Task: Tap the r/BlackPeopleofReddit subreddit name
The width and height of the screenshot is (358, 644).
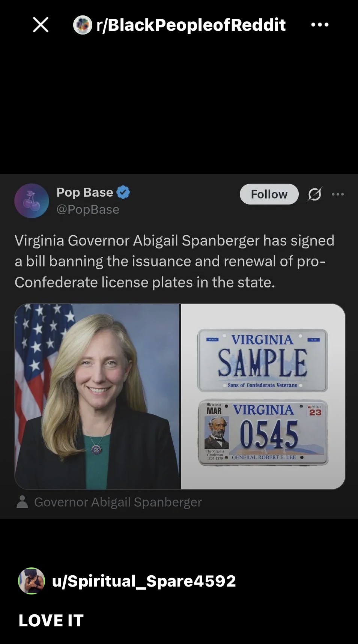Action: tap(191, 25)
